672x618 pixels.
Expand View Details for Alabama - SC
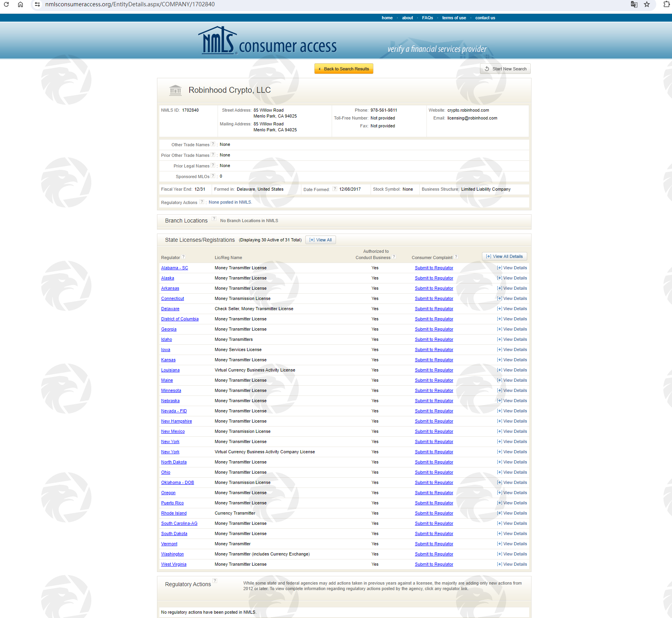[512, 268]
